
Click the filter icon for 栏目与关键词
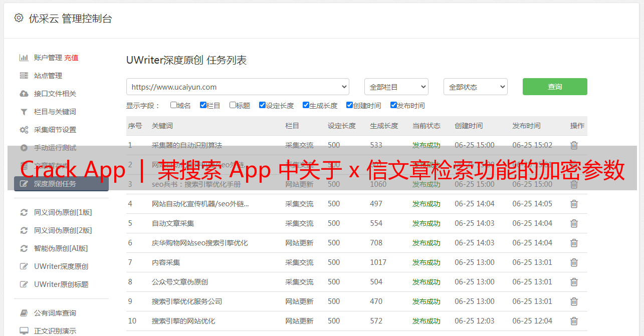(24, 112)
